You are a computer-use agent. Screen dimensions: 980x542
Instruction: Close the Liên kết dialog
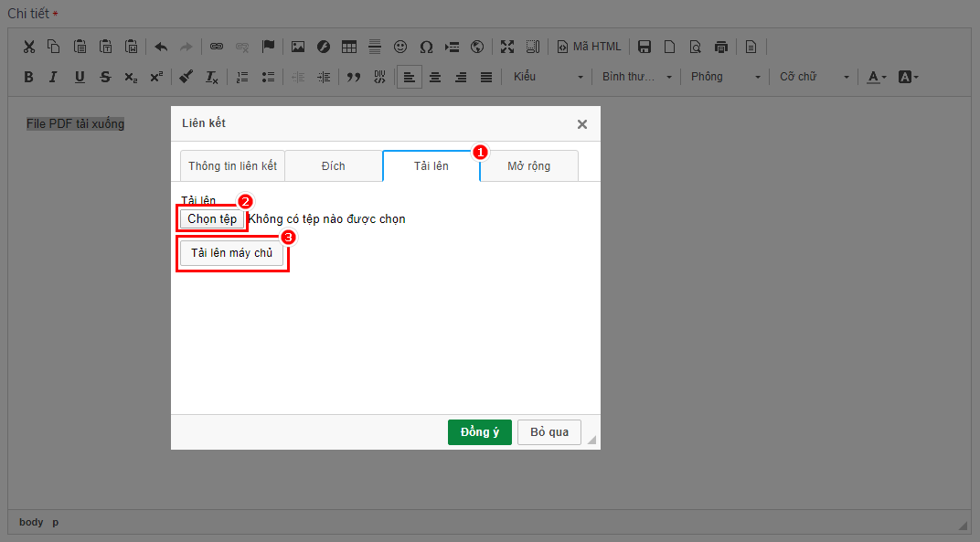point(582,124)
